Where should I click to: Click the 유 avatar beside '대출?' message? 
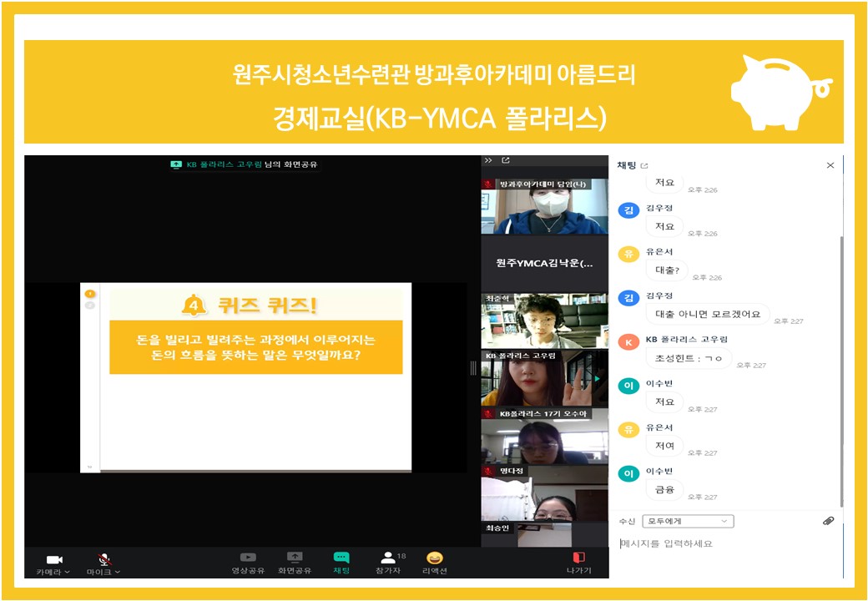point(628,254)
